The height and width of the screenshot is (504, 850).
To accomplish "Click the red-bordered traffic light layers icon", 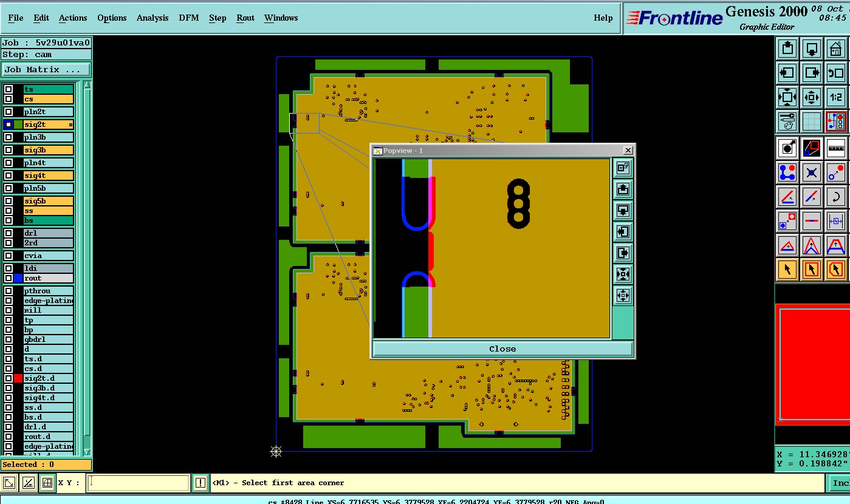I will pyautogui.click(x=836, y=121).
